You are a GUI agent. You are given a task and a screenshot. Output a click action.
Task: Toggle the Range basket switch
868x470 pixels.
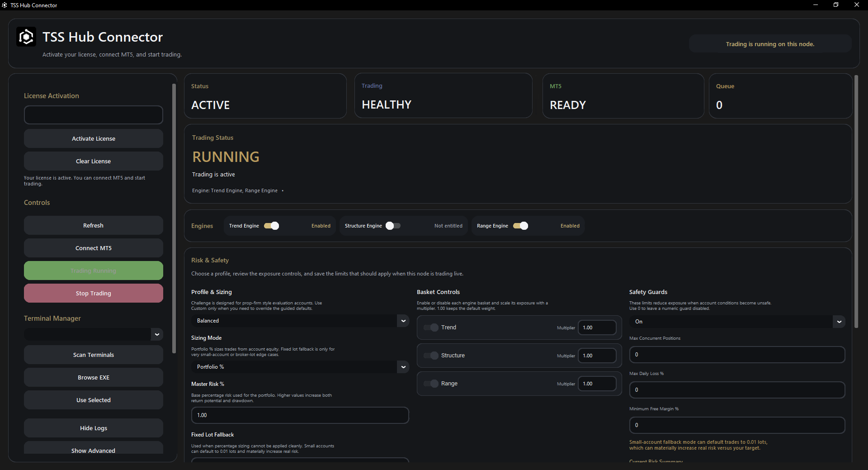431,384
